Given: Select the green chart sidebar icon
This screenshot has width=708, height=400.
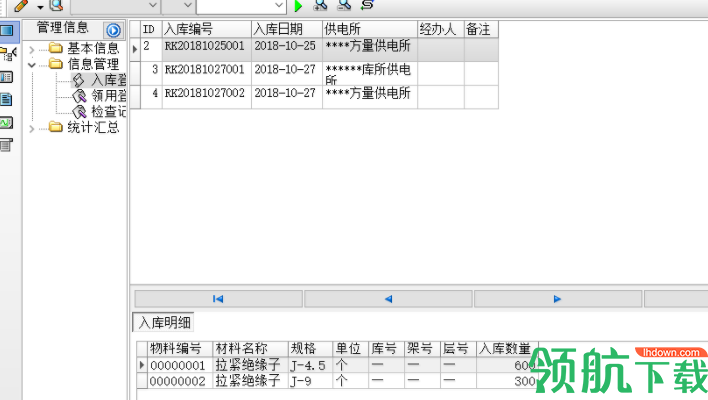Looking at the screenshot, I should [x=7, y=122].
